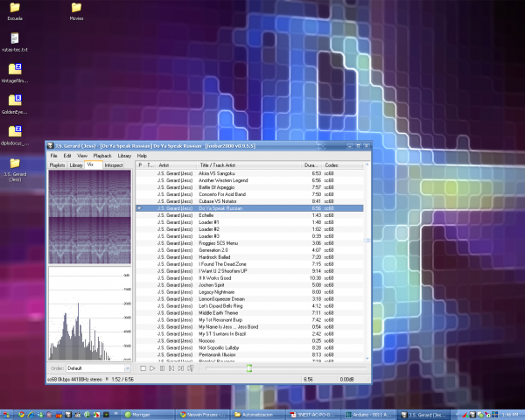Select track Another Western Legend
This screenshot has width=525, height=420.
click(249, 180)
